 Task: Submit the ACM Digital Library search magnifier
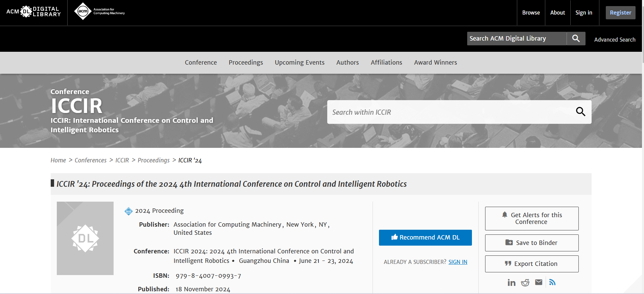tap(576, 39)
